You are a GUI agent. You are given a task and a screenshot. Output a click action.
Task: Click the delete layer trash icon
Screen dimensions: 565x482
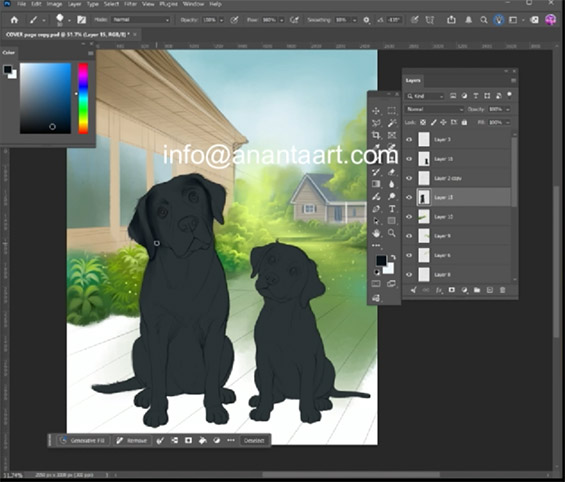(x=502, y=290)
